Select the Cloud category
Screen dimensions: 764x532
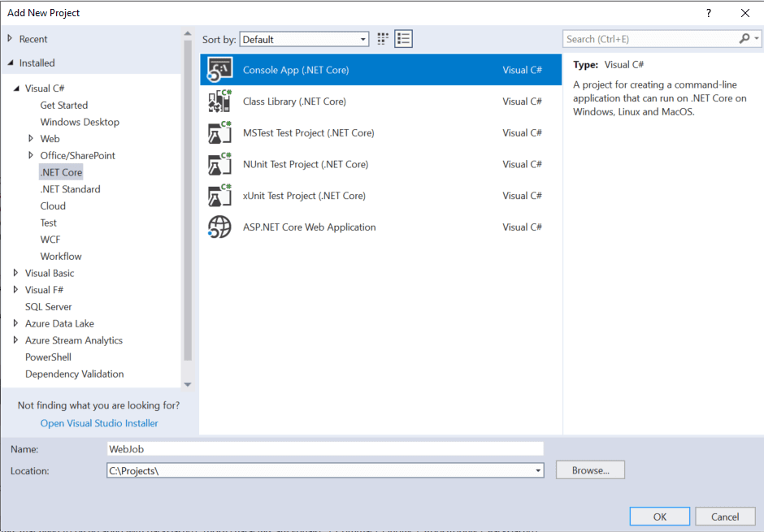pyautogui.click(x=53, y=205)
